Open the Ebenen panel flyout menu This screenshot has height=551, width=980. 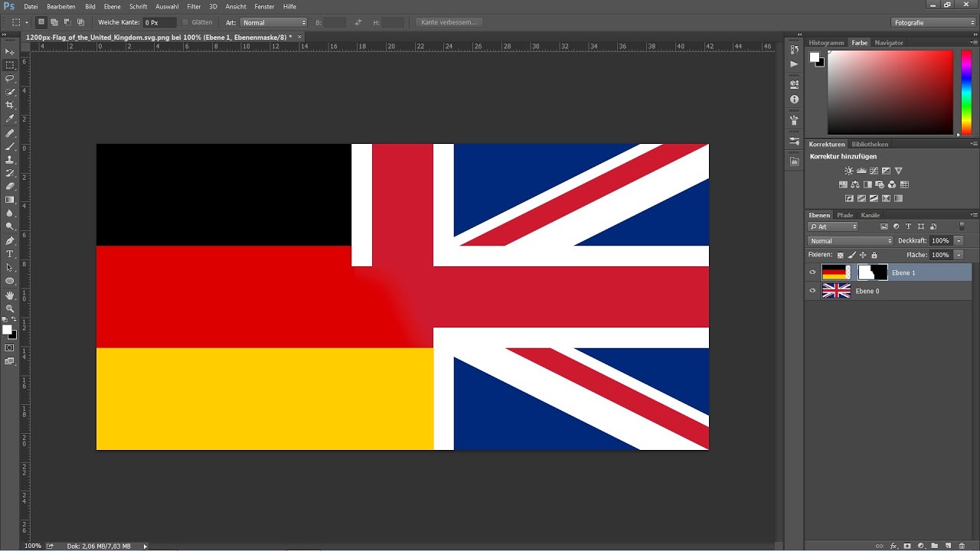pyautogui.click(x=974, y=215)
